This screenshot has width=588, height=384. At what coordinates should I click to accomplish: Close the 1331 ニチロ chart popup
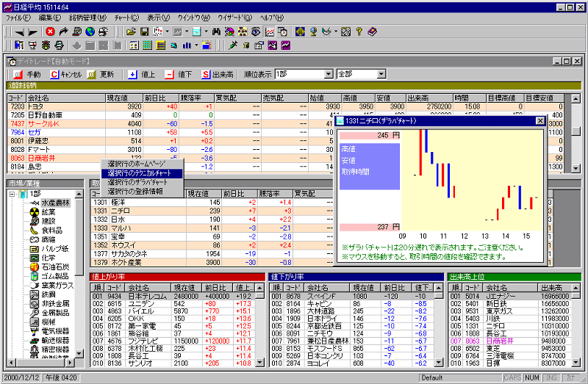(540, 120)
